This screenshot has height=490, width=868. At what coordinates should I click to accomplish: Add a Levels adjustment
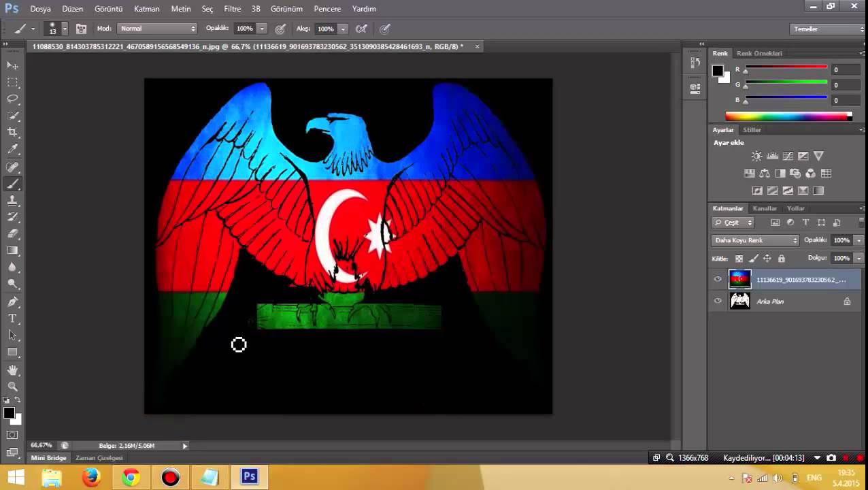772,156
